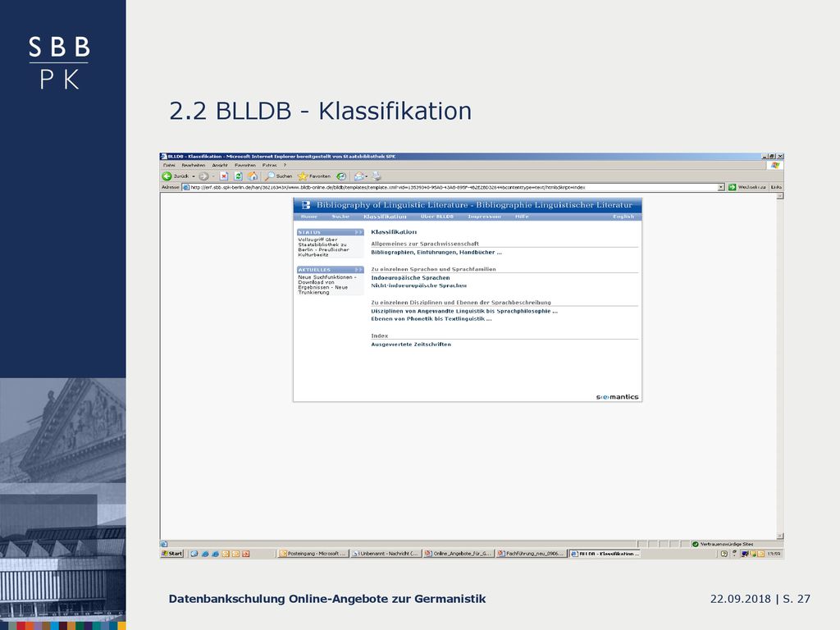Open the Suchen search tool
840x630 pixels.
pos(279,176)
